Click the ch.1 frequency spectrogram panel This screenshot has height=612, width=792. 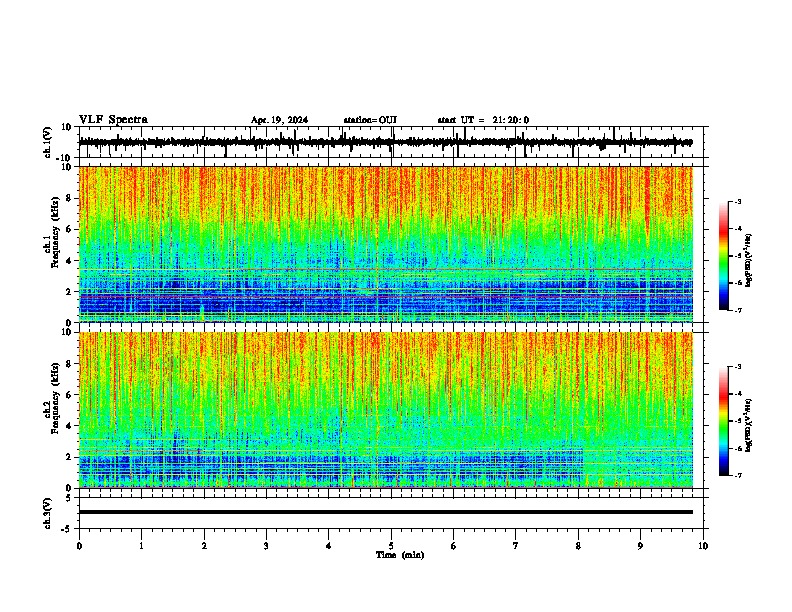tap(386, 244)
